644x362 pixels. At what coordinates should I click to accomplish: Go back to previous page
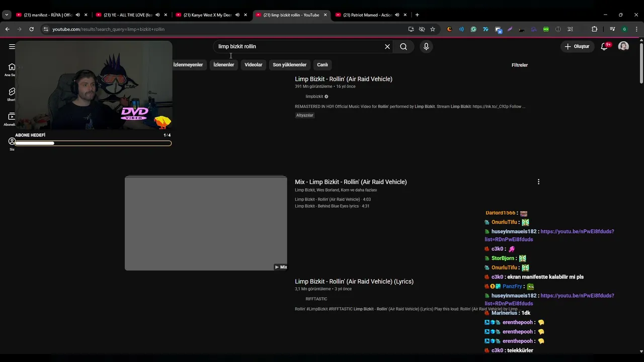(x=7, y=29)
